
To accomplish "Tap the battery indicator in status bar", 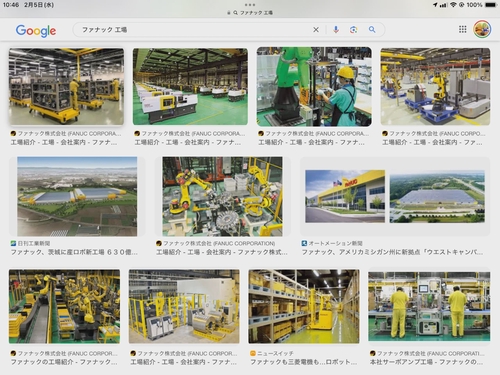I will pyautogui.click(x=491, y=5).
